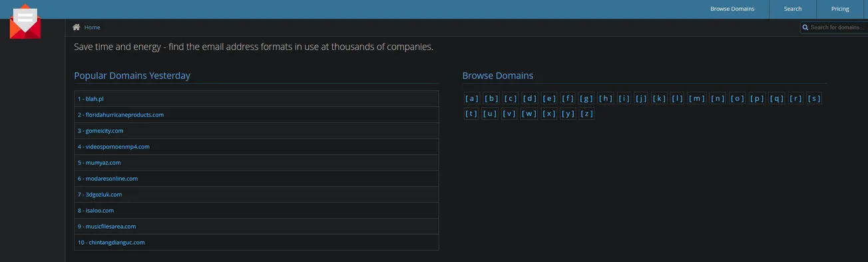This screenshot has width=868, height=262.
Task: Click the magnifier icon in search box
Action: [805, 27]
